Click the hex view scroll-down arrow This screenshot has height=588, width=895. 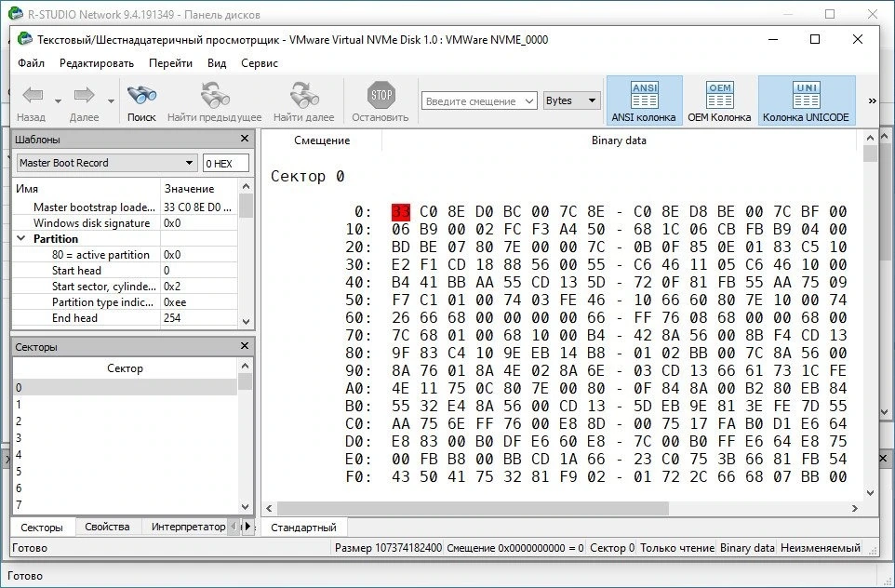point(870,493)
